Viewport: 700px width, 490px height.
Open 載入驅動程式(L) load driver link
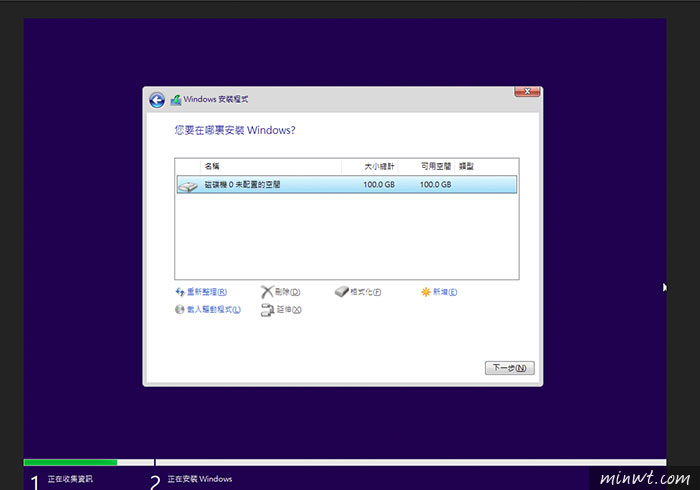214,309
